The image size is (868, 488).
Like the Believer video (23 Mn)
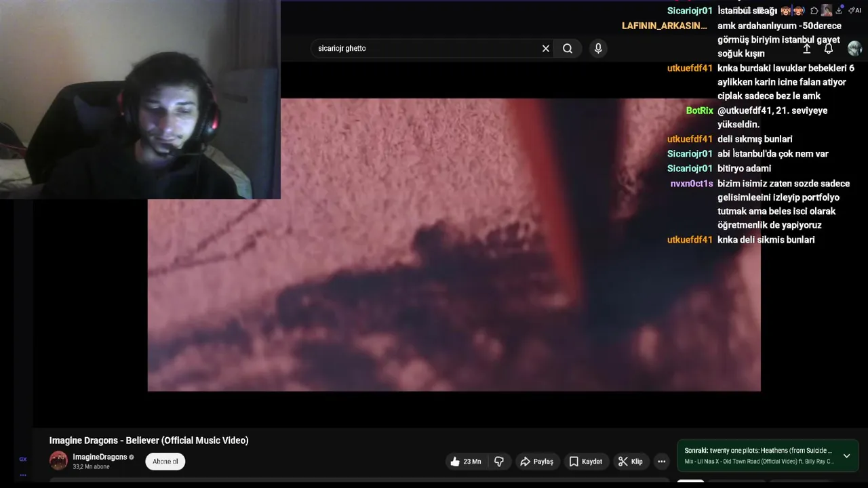pos(465,462)
